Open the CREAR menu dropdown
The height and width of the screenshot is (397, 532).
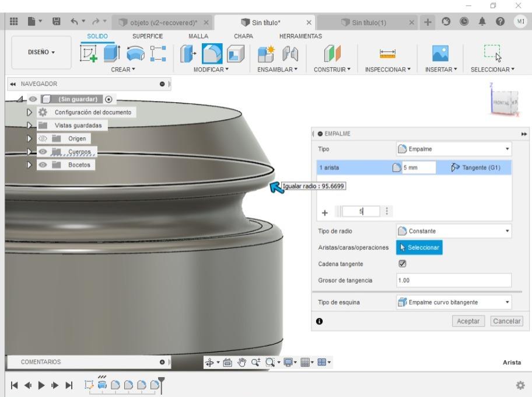click(123, 69)
